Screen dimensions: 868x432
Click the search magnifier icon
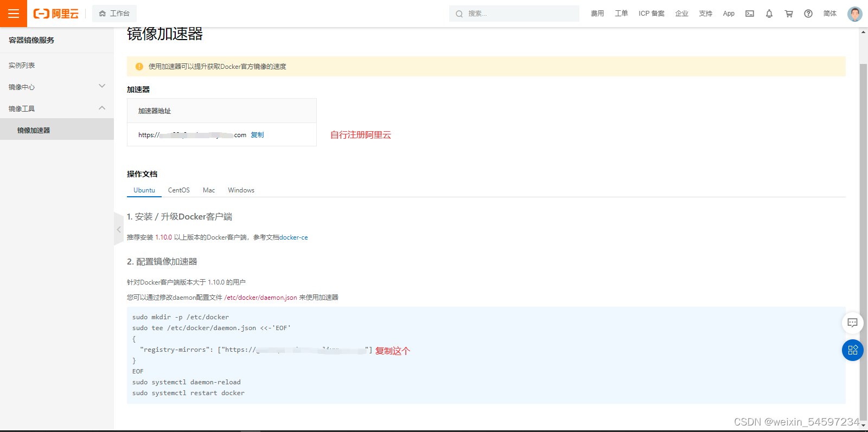point(459,14)
